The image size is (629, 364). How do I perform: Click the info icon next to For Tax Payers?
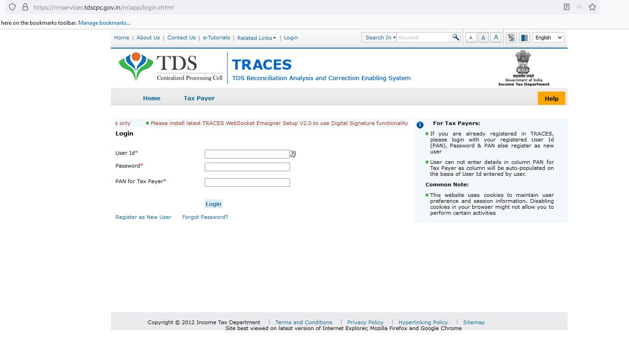(x=420, y=125)
